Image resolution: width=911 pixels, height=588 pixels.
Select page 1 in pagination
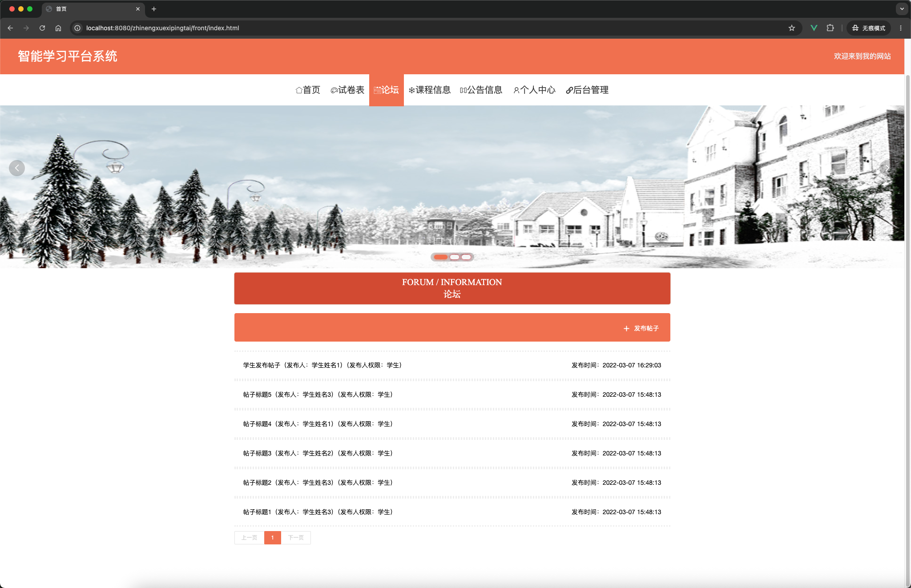click(x=273, y=538)
